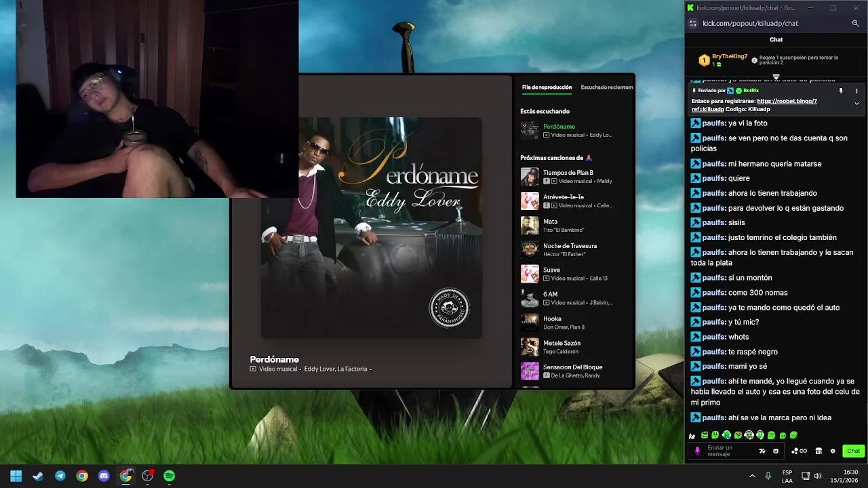
Task: Click BryTheKing7 in the leaderboard
Action: [x=730, y=57]
